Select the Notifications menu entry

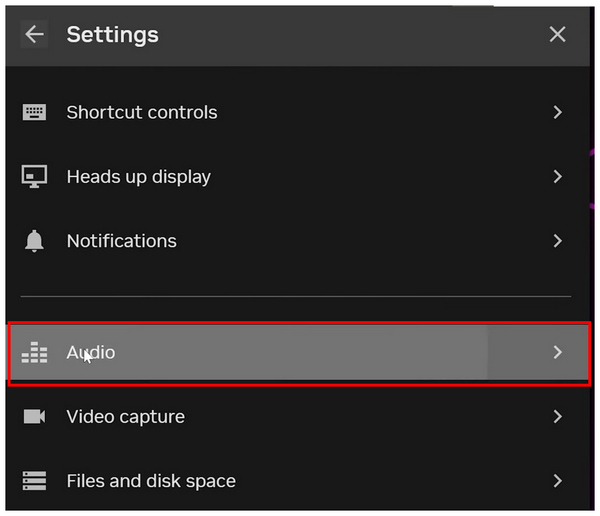click(x=121, y=241)
